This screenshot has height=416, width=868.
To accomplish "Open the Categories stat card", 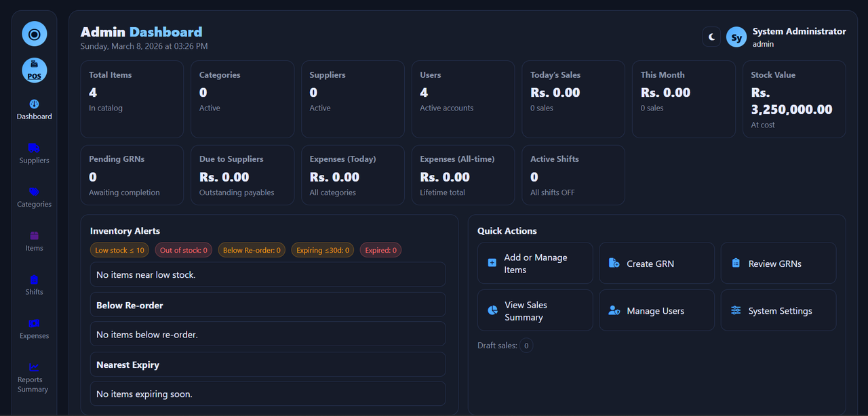I will point(242,100).
